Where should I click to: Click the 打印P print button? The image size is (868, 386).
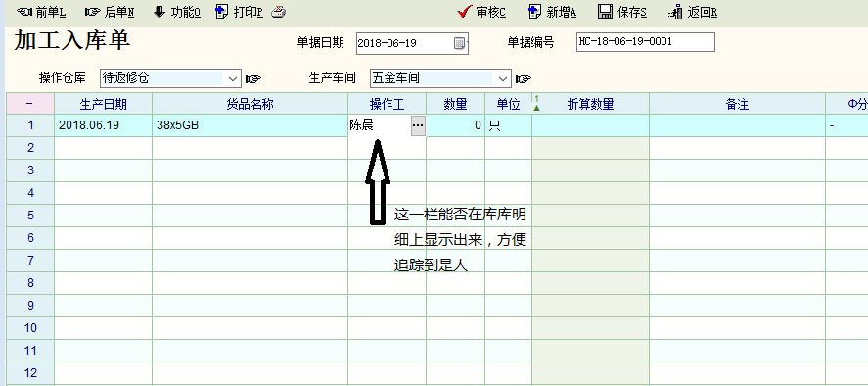tap(239, 12)
